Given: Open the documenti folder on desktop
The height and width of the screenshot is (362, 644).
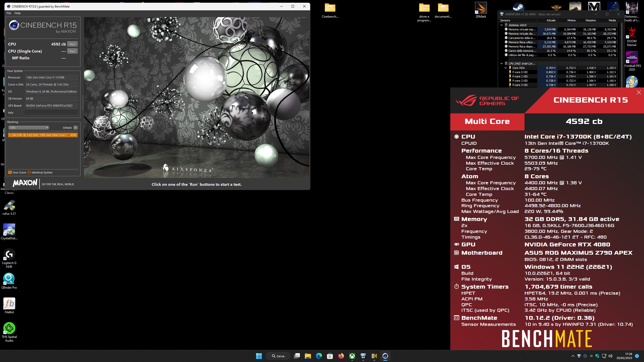Looking at the screenshot, I should point(443,11).
